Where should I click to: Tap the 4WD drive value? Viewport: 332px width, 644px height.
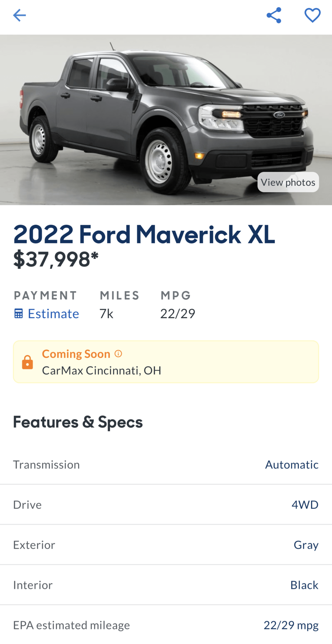(305, 505)
